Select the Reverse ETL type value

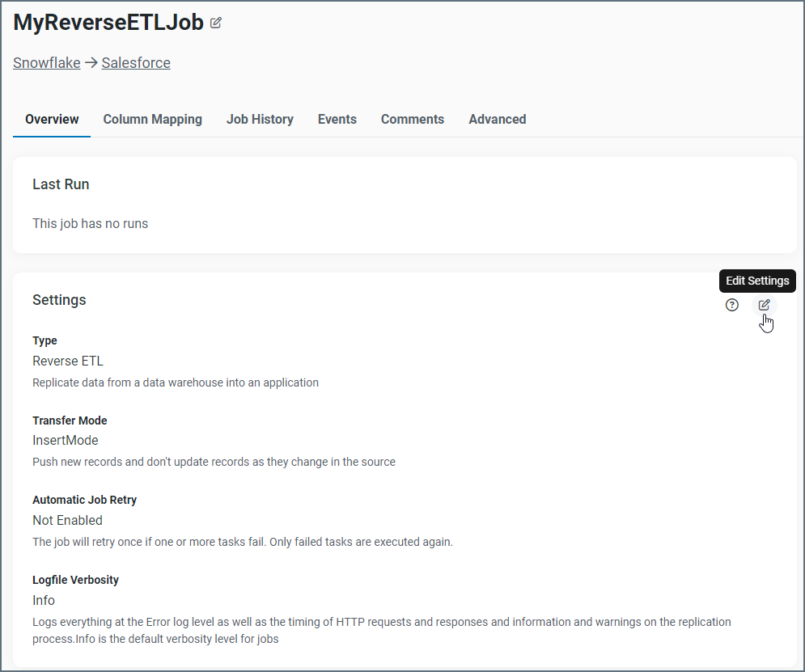(68, 361)
